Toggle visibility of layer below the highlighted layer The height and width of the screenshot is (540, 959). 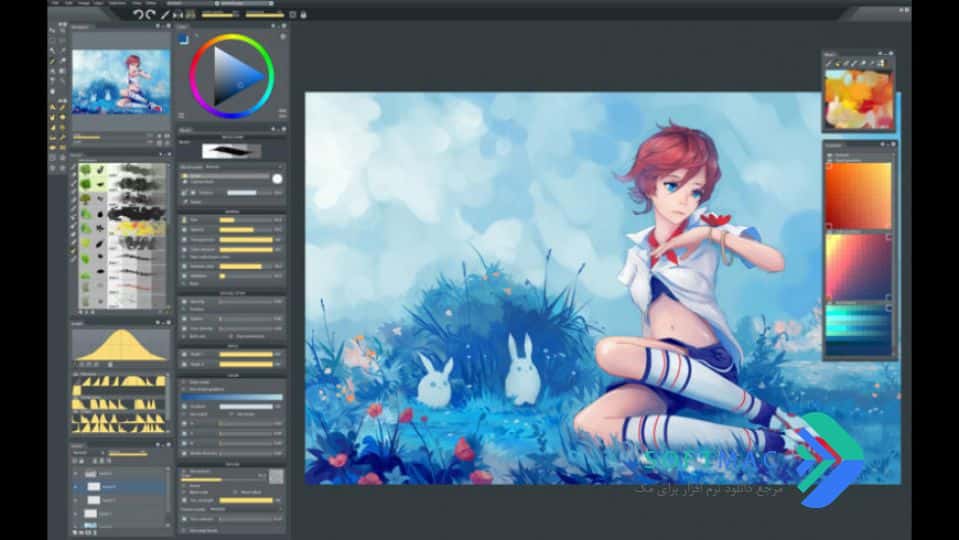point(76,500)
